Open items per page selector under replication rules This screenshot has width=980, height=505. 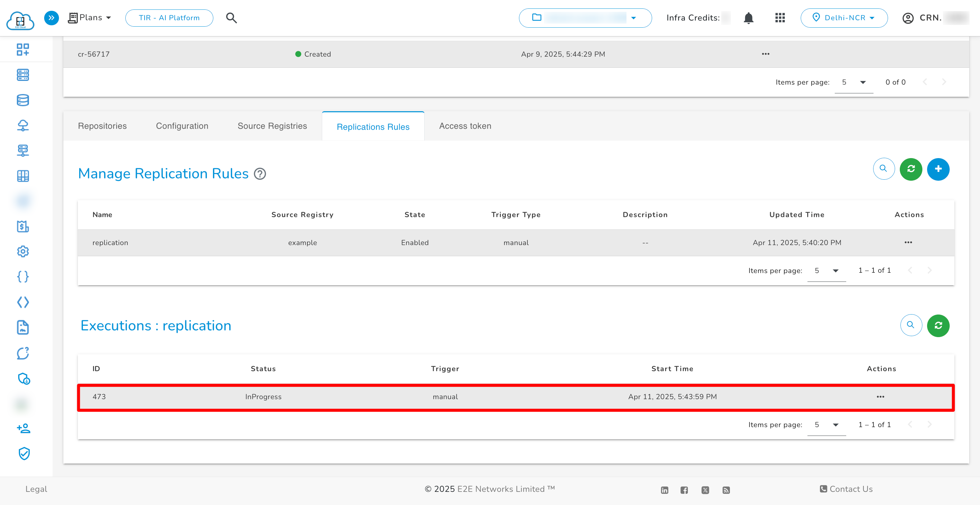tap(826, 271)
